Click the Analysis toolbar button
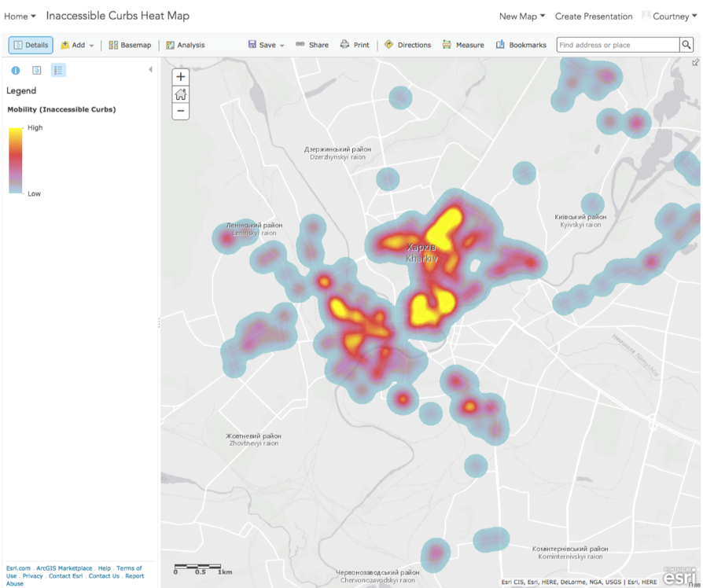Image resolution: width=703 pixels, height=588 pixels. 185,45
